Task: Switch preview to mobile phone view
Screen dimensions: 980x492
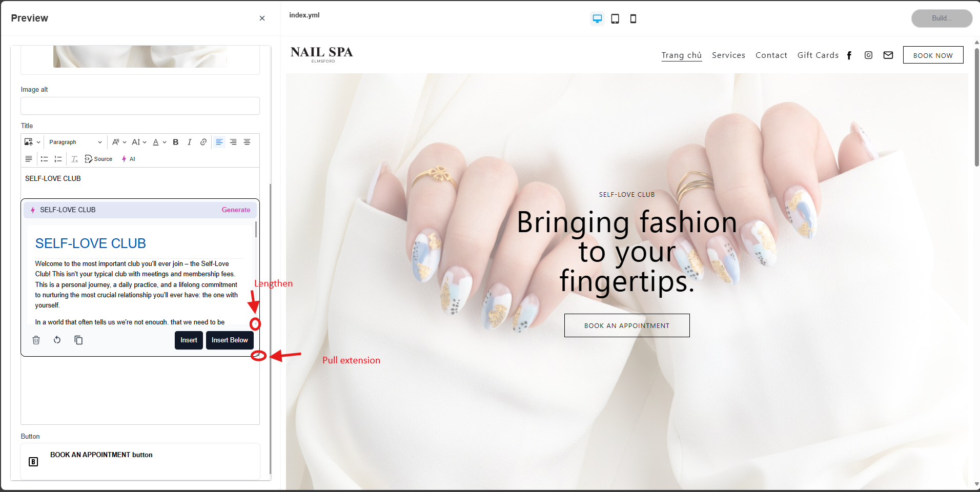Action: point(633,19)
